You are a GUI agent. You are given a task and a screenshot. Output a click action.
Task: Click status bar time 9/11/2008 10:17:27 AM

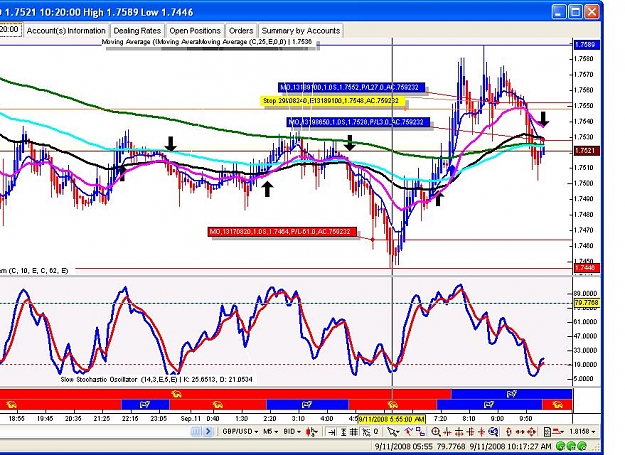511,446
